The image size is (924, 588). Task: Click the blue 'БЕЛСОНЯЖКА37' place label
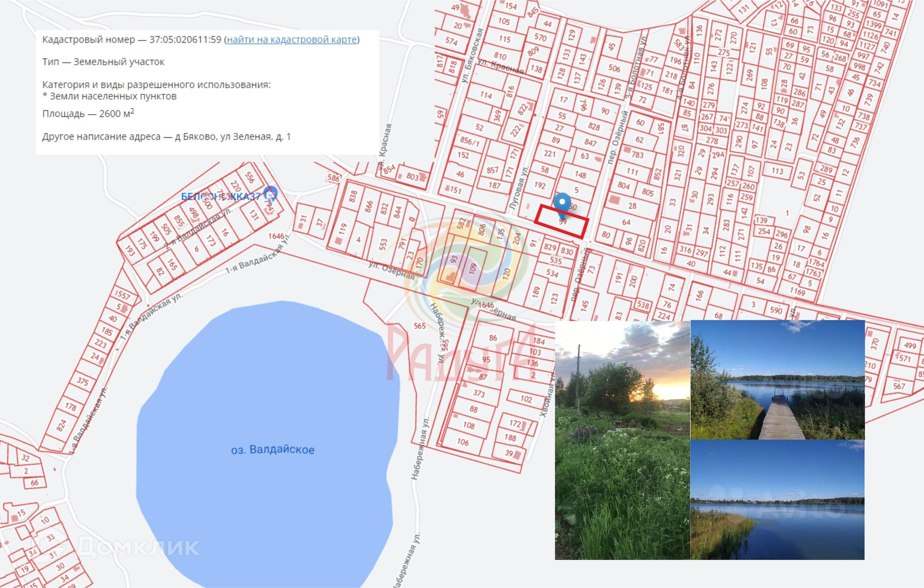(x=220, y=196)
